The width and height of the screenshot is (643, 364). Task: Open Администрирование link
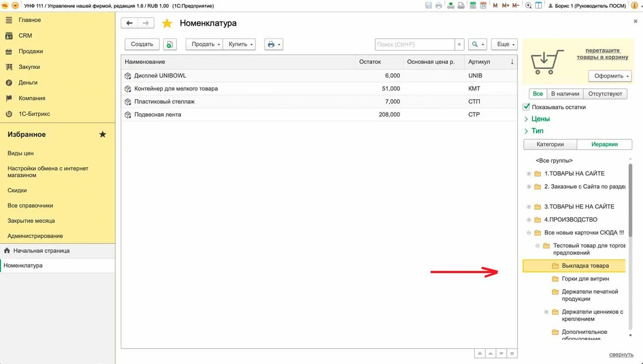35,236
